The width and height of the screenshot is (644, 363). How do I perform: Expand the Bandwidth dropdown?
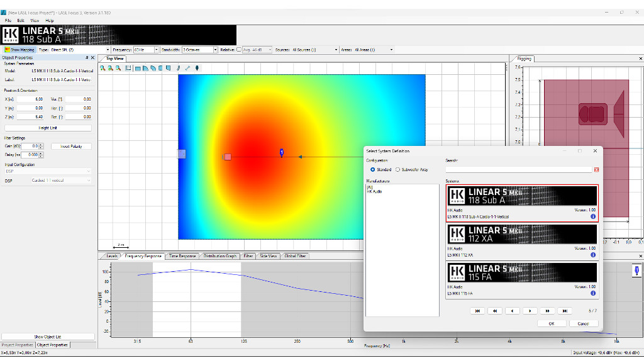[x=215, y=50]
